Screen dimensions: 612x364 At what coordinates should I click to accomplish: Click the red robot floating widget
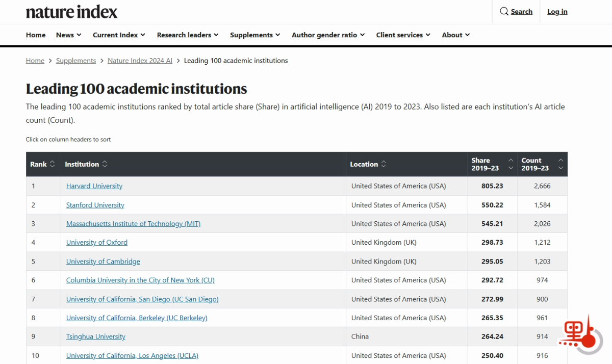tap(580, 334)
